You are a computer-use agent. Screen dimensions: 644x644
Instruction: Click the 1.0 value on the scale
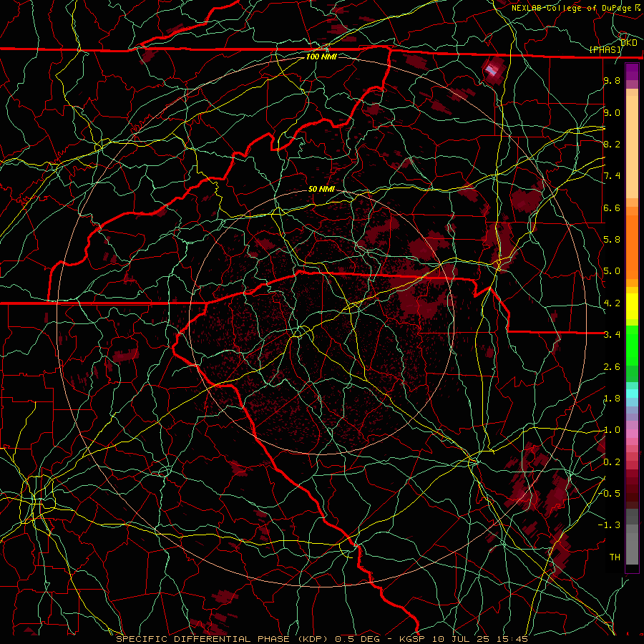pyautogui.click(x=612, y=430)
